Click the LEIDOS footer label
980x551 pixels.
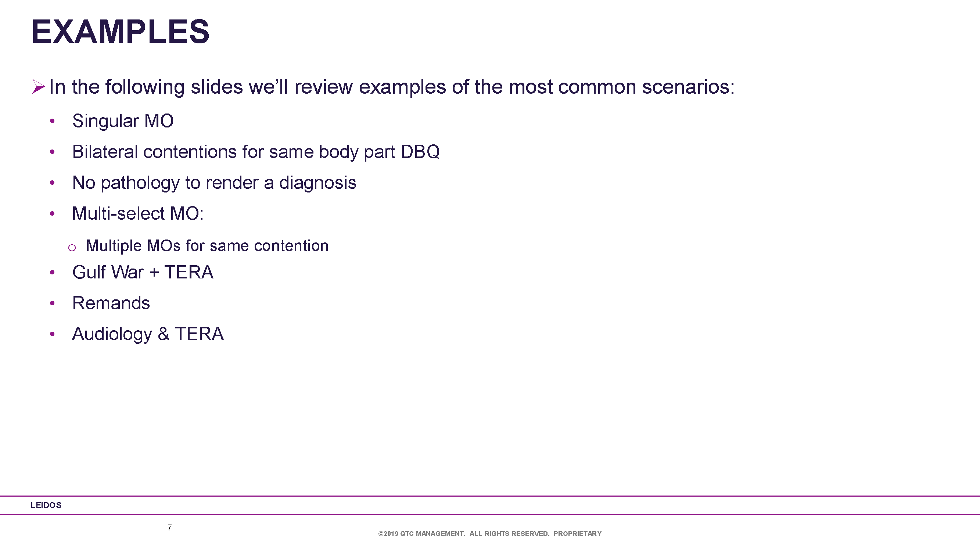click(x=46, y=505)
